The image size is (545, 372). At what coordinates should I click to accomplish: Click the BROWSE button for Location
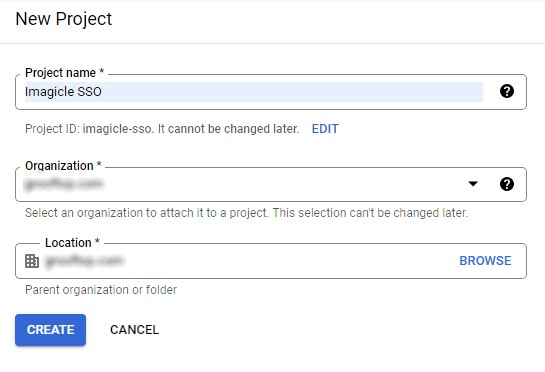click(x=485, y=261)
